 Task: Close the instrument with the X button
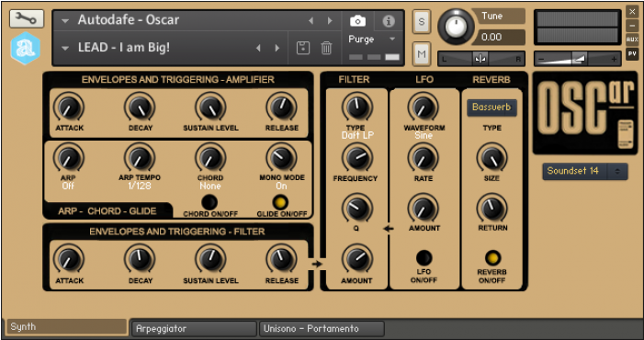(632, 12)
